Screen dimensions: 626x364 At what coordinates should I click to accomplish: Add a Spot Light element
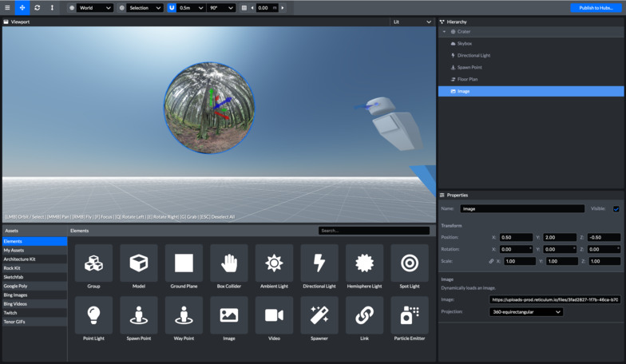click(410, 263)
